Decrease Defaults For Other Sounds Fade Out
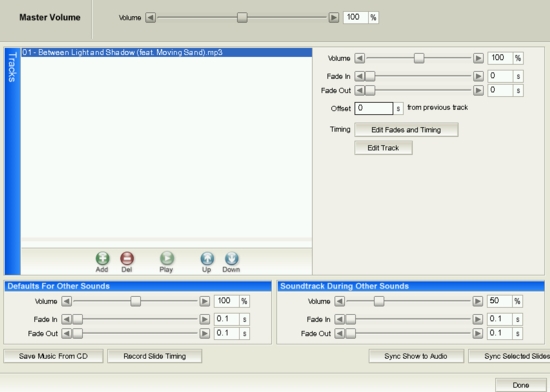Image resolution: width=550 pixels, height=392 pixels. click(x=67, y=333)
